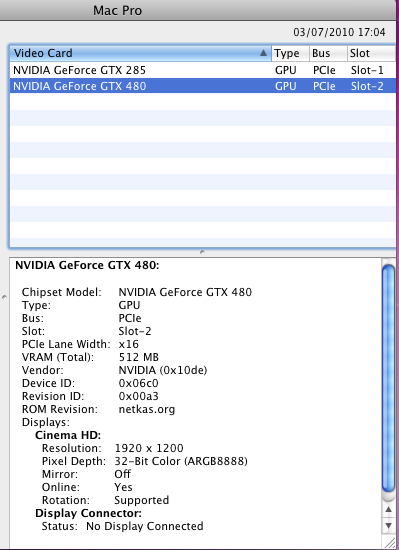Click the ROM Revision value netkas.org

tap(147, 409)
